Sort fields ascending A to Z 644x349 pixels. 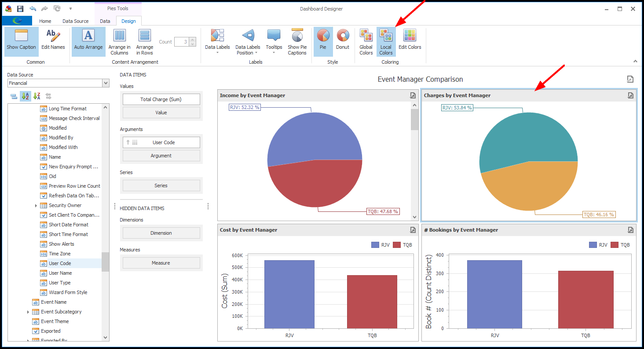(26, 96)
